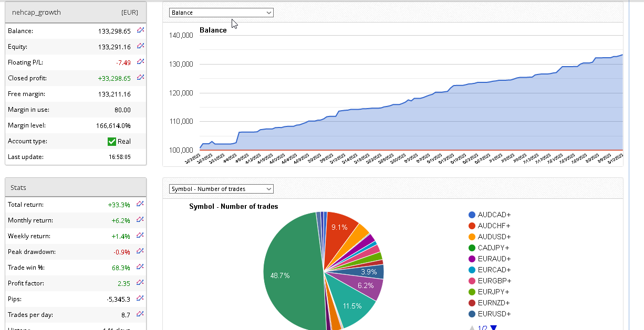Toggle the AUDCAD+ legend entry

click(x=494, y=215)
